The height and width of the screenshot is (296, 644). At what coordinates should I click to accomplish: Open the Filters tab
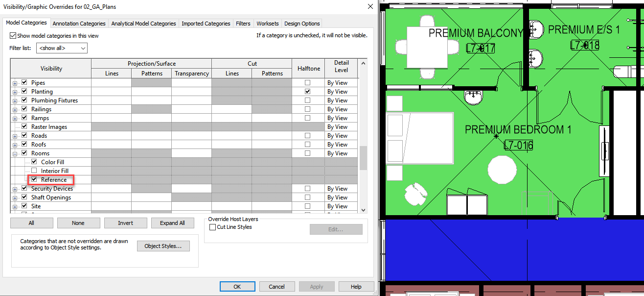(243, 24)
